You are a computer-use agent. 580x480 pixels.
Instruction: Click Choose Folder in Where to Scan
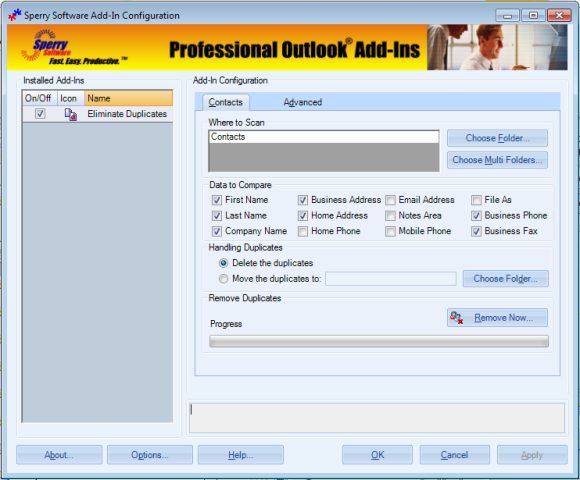[497, 138]
